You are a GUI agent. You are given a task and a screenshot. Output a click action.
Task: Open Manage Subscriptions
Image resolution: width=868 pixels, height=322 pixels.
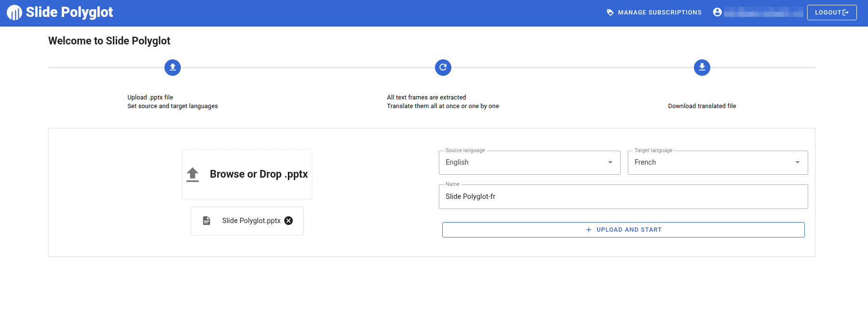659,13
